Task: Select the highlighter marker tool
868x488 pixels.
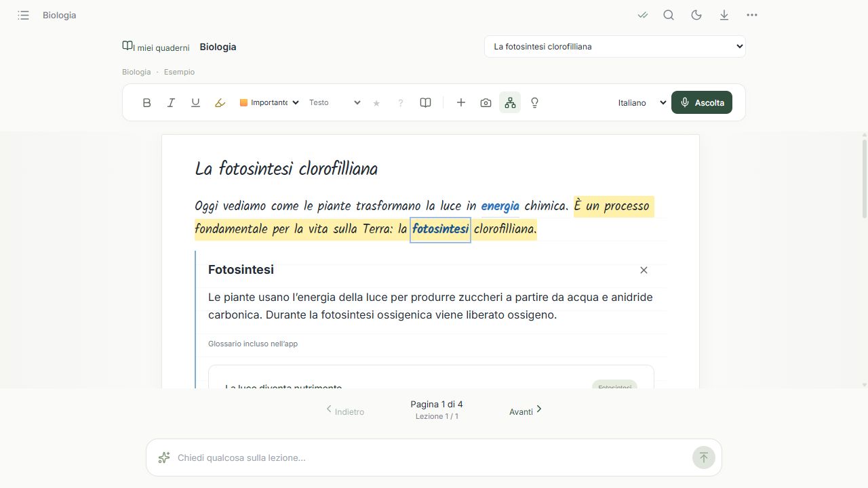Action: (220, 102)
